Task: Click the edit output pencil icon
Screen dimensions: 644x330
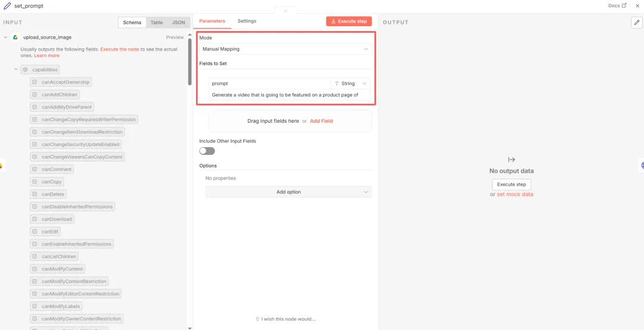Action: (637, 23)
